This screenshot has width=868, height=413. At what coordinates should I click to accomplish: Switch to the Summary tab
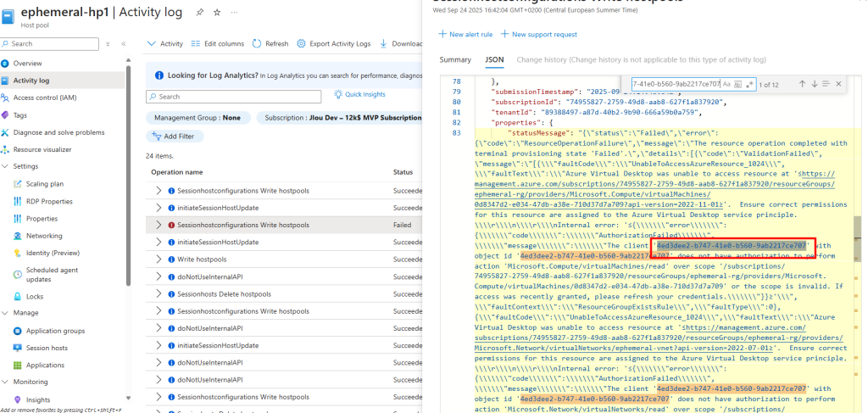click(x=455, y=59)
